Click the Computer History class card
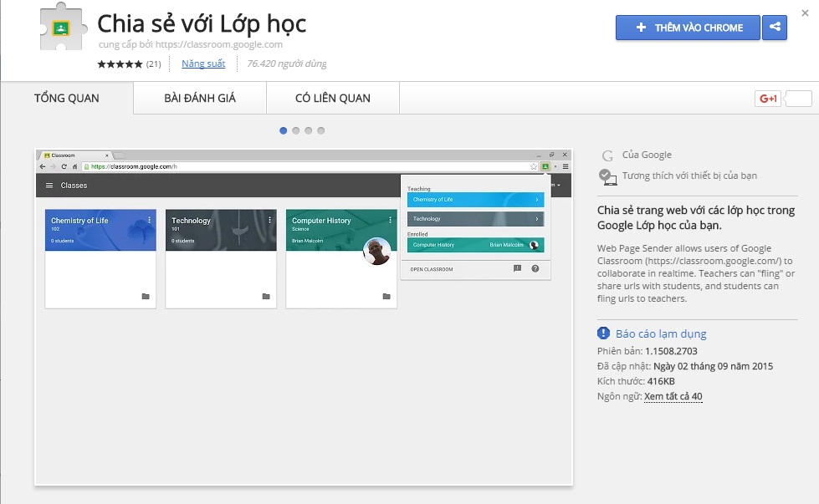The width and height of the screenshot is (819, 504). tap(341, 259)
